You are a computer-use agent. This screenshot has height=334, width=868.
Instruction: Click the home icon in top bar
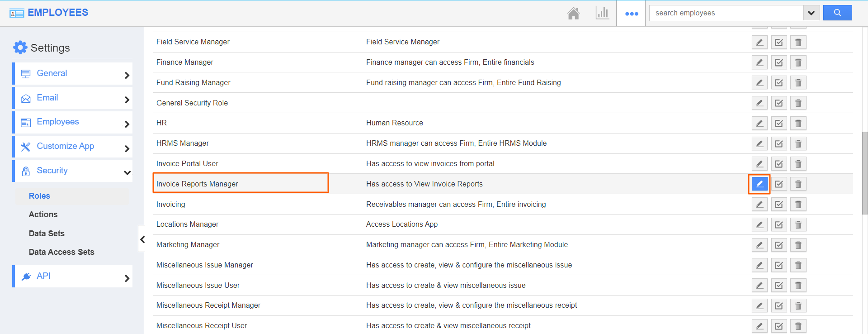573,13
